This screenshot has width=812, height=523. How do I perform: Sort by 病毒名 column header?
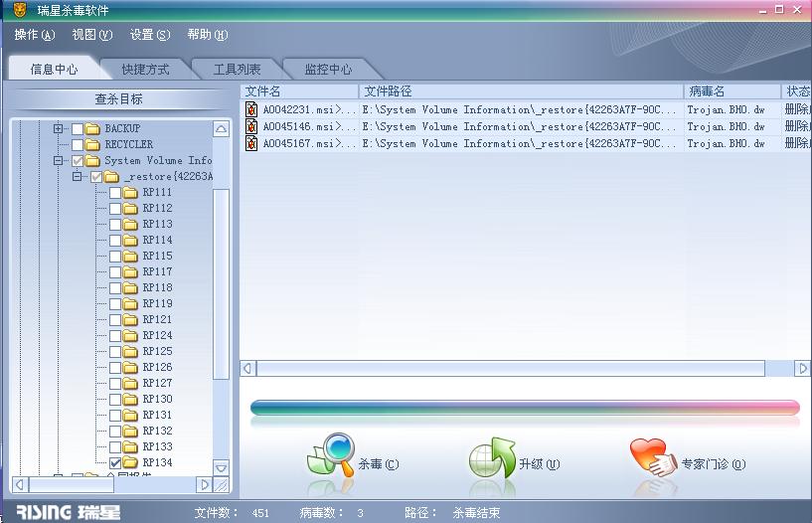(x=732, y=91)
